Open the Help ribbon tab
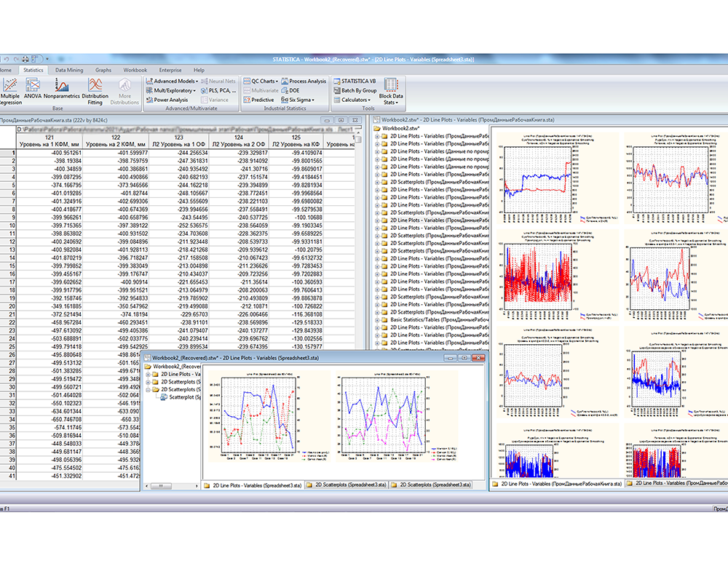 coord(199,70)
